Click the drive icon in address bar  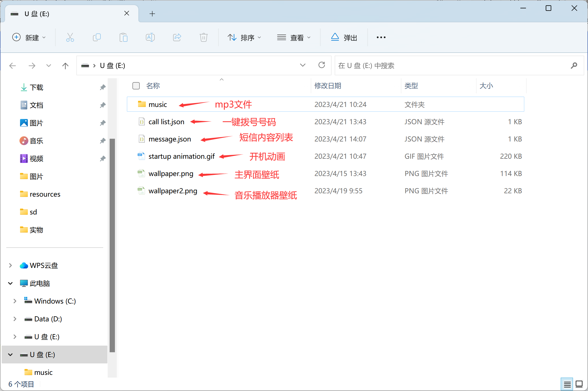[x=85, y=65]
